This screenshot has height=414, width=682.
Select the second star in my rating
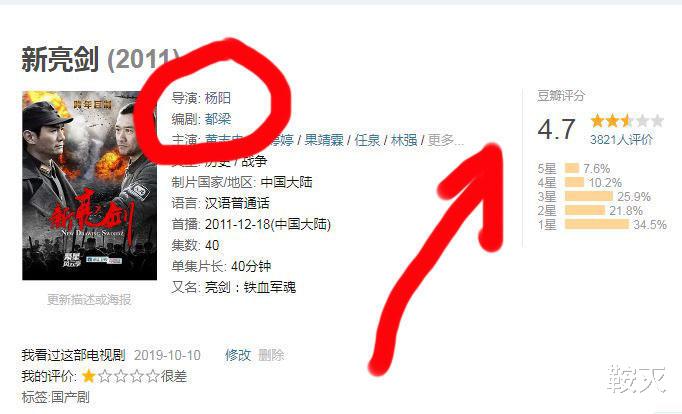pyautogui.click(x=105, y=376)
